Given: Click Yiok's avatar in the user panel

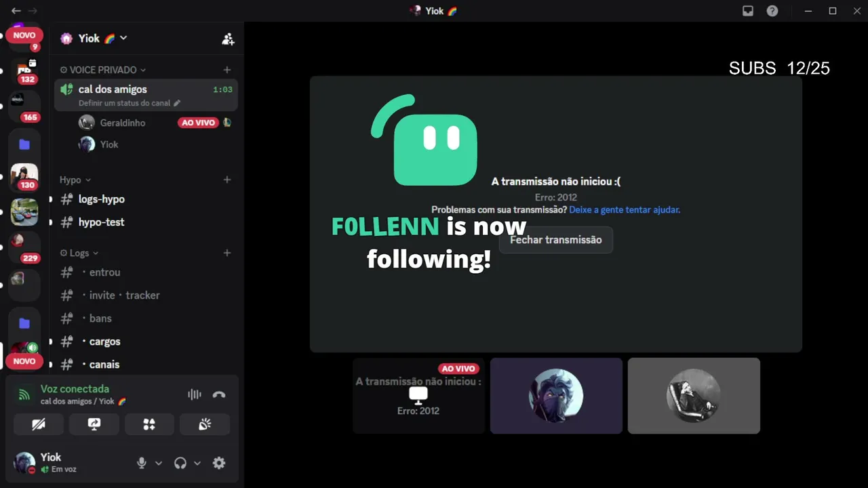Looking at the screenshot, I should click(24, 463).
